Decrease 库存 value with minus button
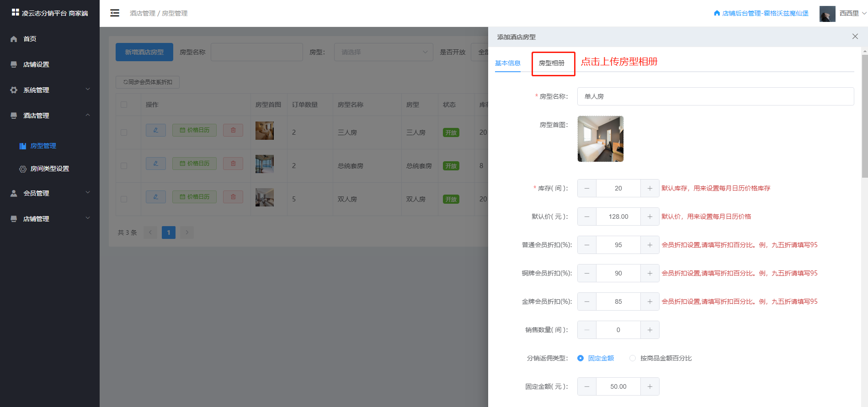The width and height of the screenshot is (868, 407). coord(587,188)
